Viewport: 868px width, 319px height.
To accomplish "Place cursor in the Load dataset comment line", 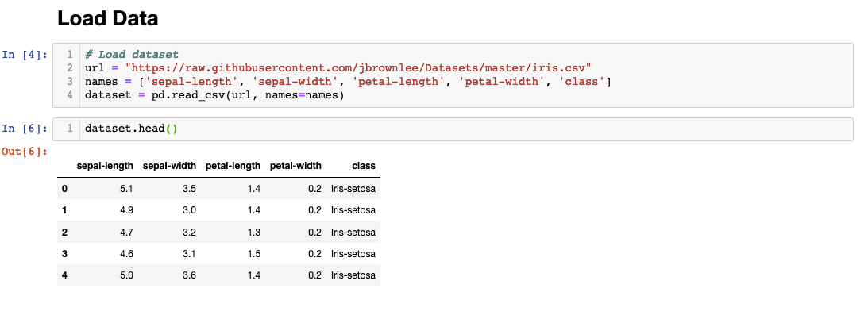I will 132,54.
